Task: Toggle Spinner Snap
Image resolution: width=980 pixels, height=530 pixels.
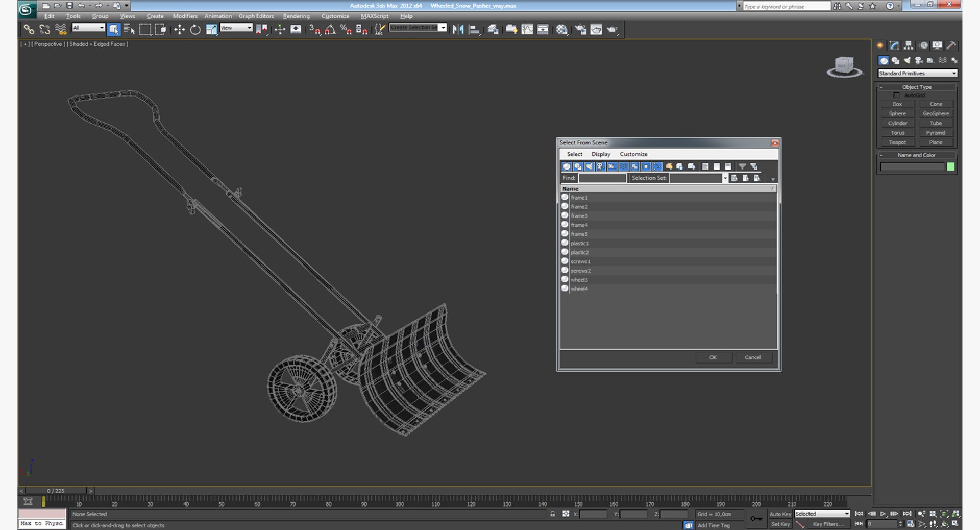Action: pyautogui.click(x=361, y=30)
